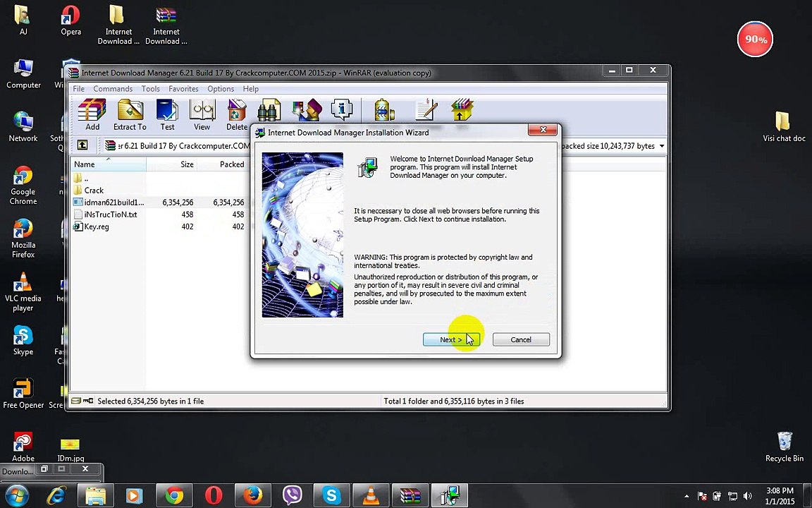Click the Action Center flag tray icon
The height and width of the screenshot is (508, 812).
click(702, 496)
